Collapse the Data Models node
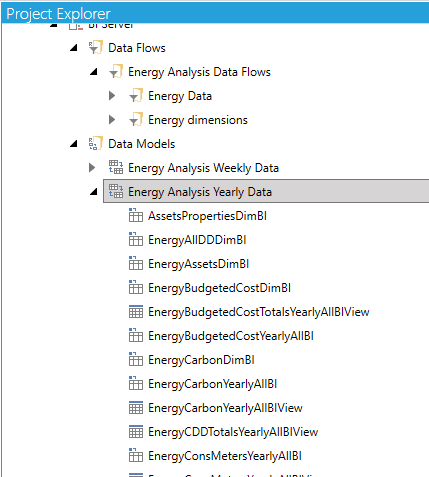This screenshot has width=429, height=477. tap(74, 144)
